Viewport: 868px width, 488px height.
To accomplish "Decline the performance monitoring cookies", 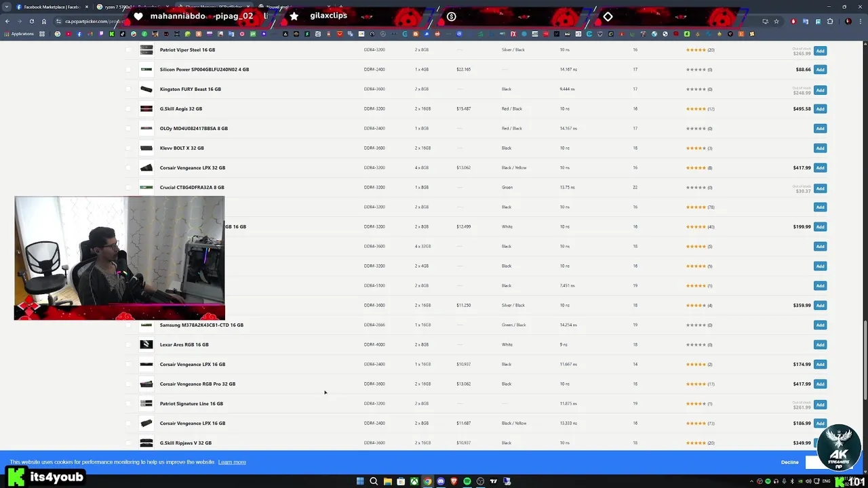I will (789, 462).
